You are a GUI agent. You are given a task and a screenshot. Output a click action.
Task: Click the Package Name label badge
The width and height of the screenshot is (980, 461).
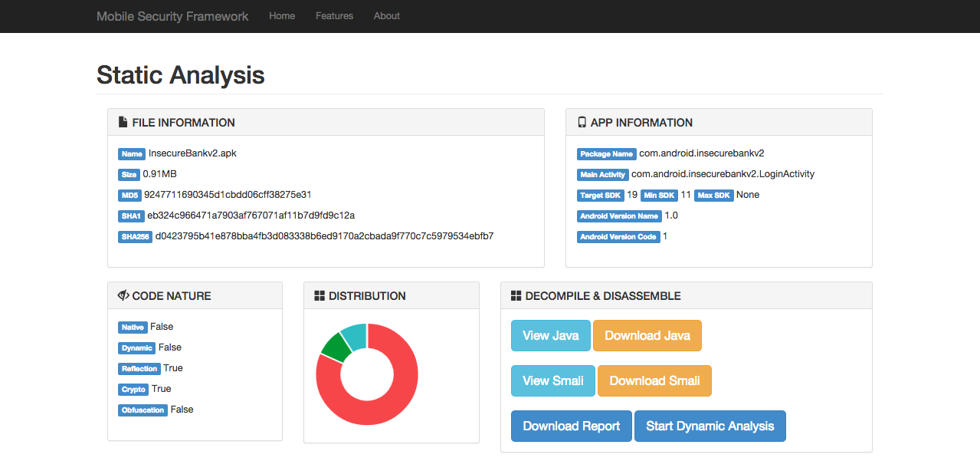(x=607, y=154)
